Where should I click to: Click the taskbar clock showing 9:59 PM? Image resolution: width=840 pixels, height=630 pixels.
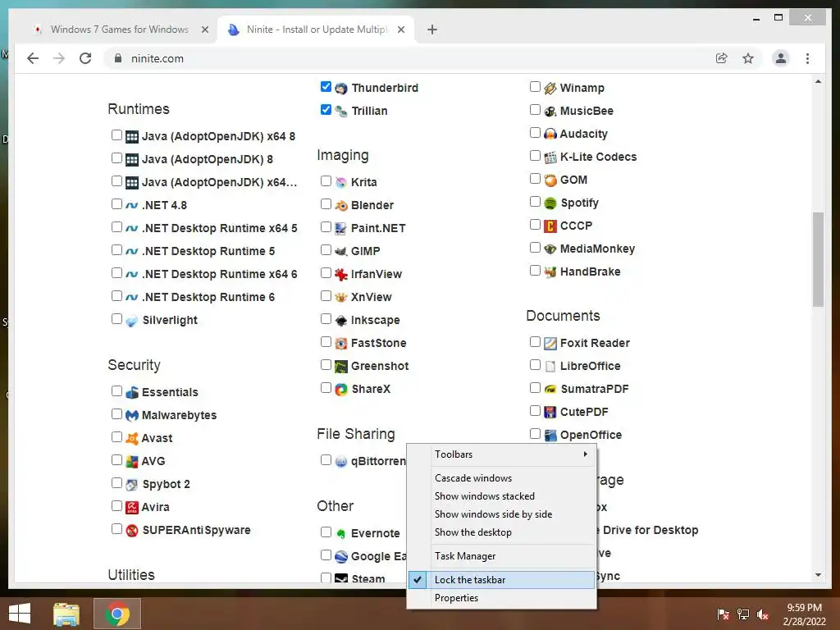click(804, 614)
